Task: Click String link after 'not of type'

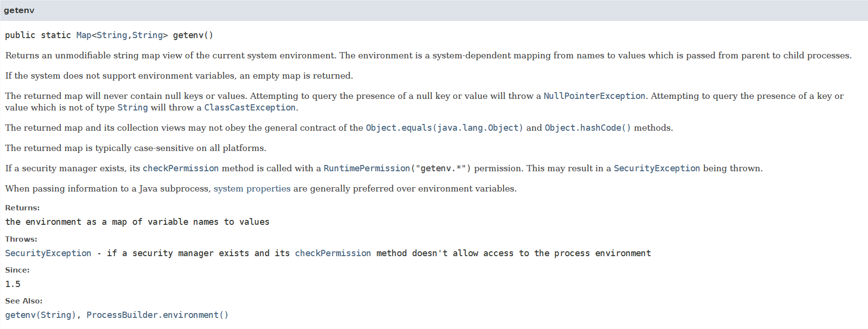Action: click(132, 108)
